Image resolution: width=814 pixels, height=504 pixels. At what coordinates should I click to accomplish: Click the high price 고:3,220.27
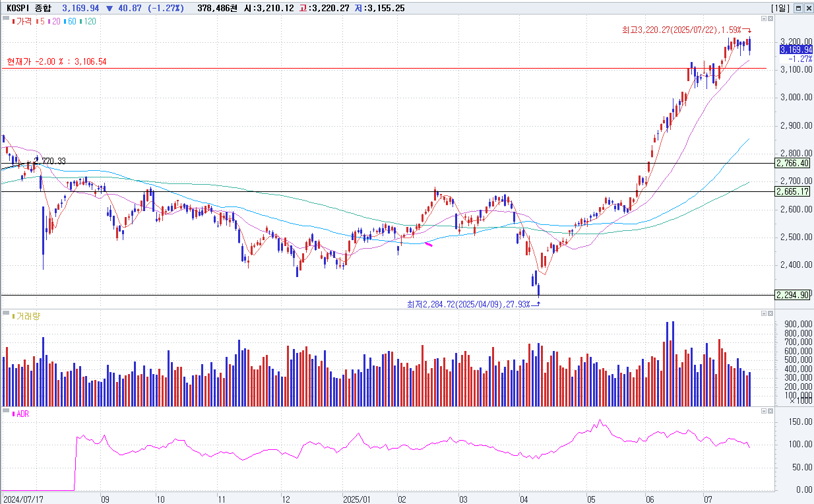point(325,8)
